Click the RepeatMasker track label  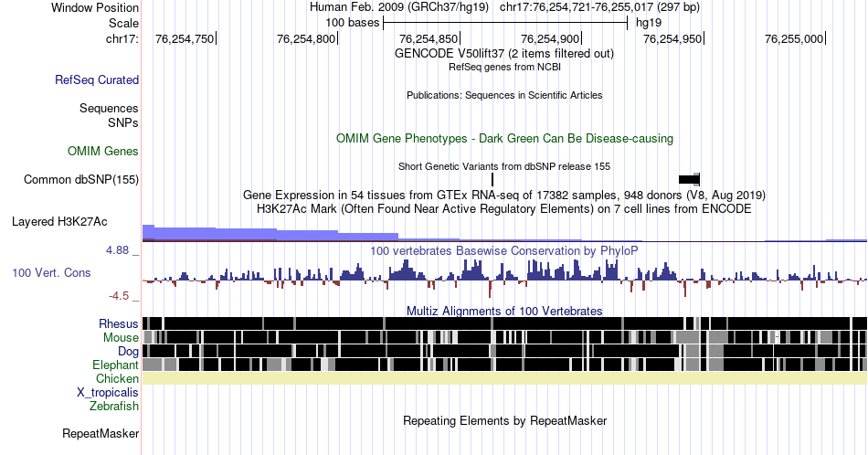(101, 433)
